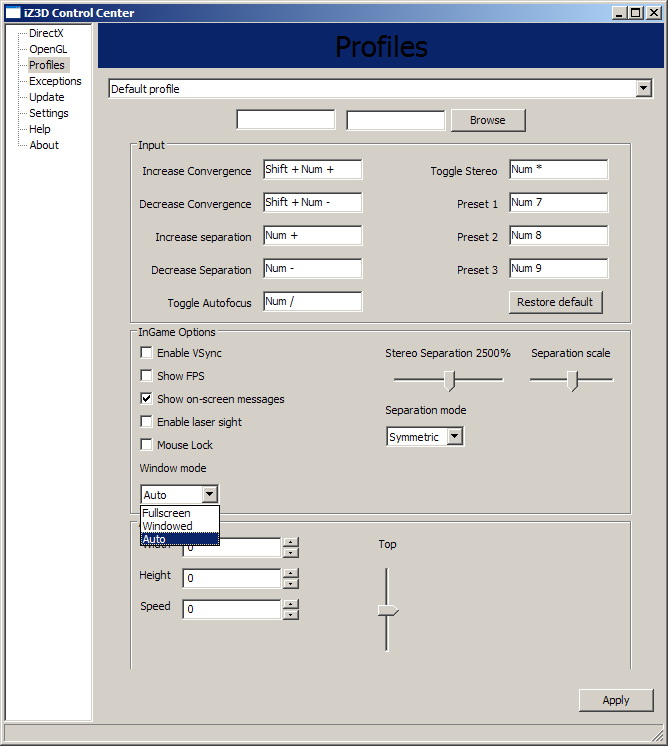Choose Windowed from the Window mode list
This screenshot has height=746, width=668.
click(x=180, y=526)
